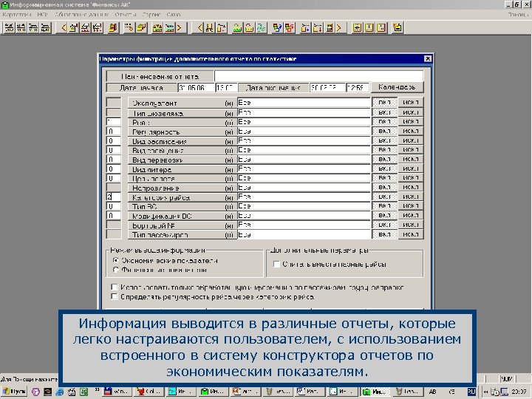
Task: Click the RU language indicator in tray
Action: tap(471, 392)
